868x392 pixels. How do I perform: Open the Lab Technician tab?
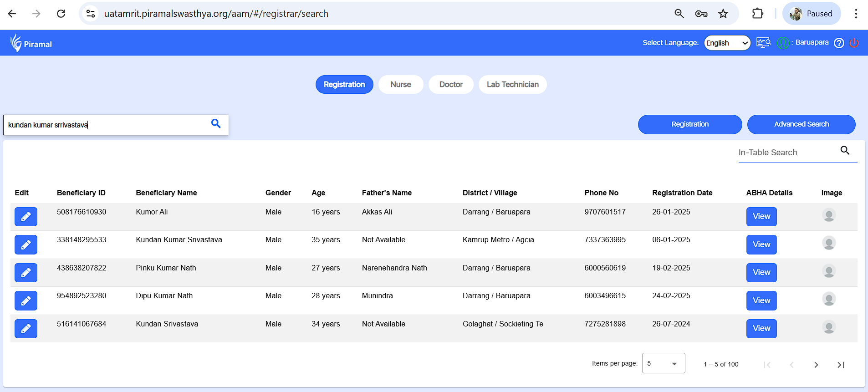[x=512, y=85]
